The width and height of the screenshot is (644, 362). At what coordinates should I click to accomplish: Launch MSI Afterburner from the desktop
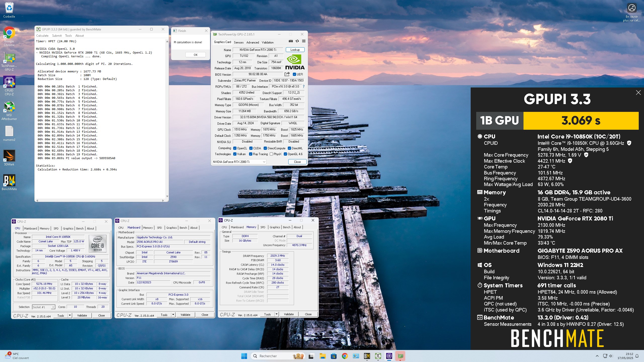pos(9,111)
